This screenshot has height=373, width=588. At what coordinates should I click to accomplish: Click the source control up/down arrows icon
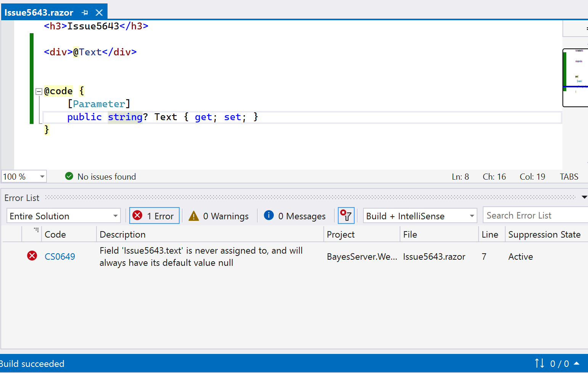[540, 363]
